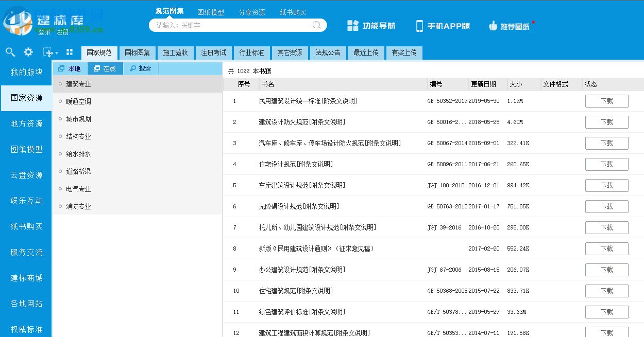Select the 法规公告 category tab
This screenshot has height=337, width=644.
pos(328,52)
